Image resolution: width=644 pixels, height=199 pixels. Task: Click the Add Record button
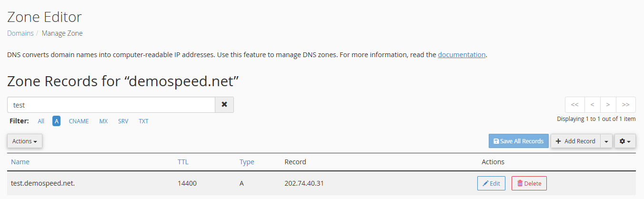click(575, 141)
